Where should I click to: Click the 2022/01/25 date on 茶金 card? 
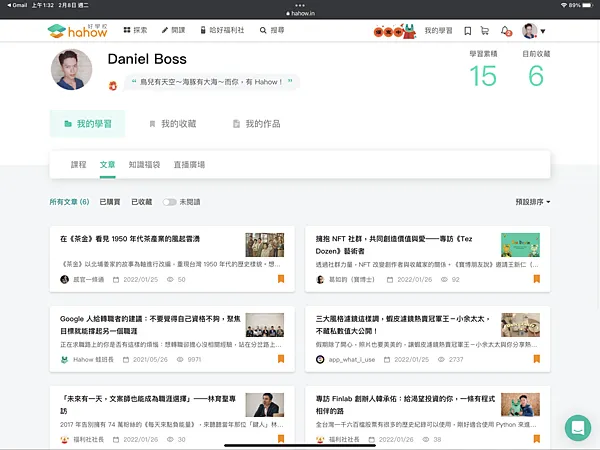point(140,279)
